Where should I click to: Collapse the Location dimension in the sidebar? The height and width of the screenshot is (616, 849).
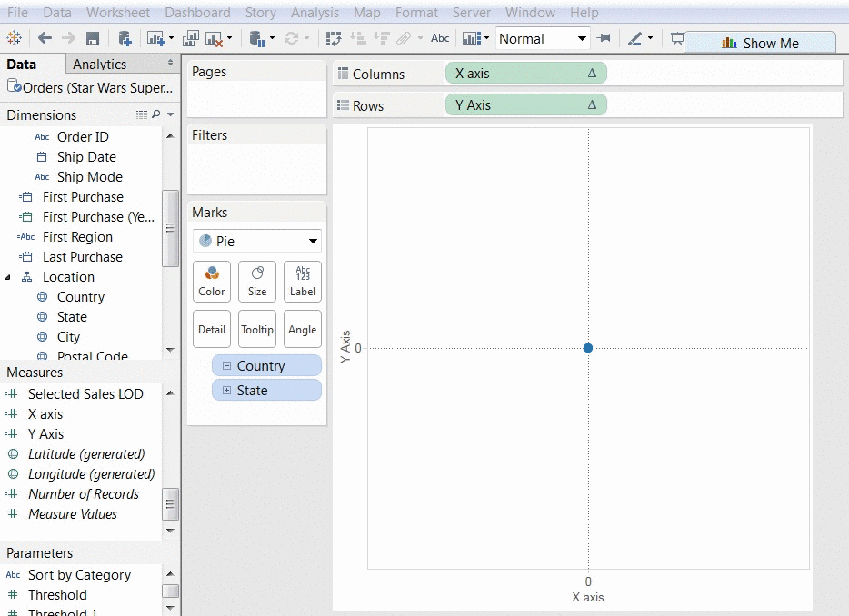(x=8, y=277)
